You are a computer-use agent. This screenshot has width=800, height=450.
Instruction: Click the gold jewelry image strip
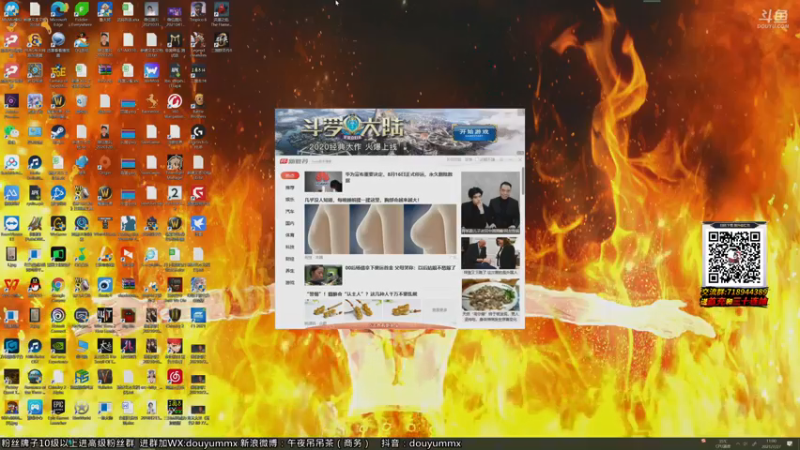point(363,310)
